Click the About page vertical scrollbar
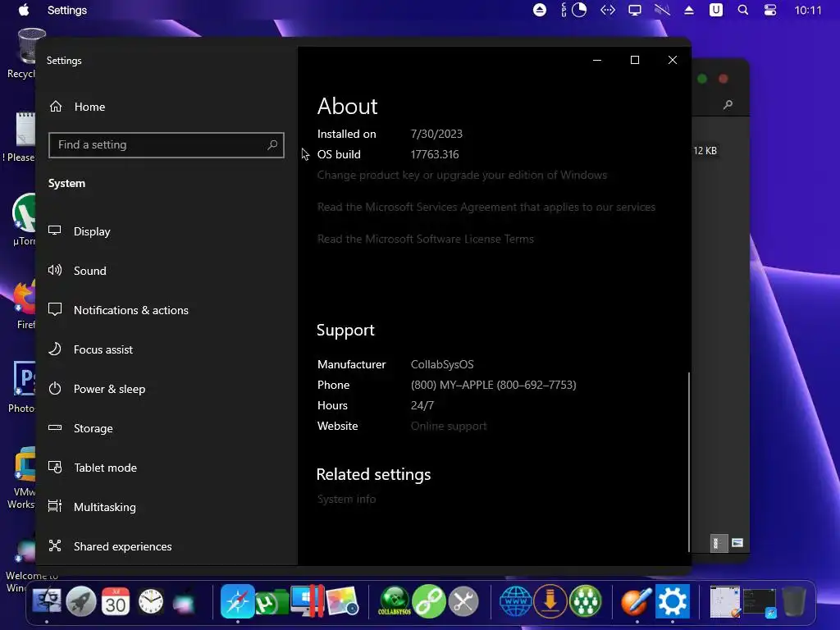840x630 pixels. 688,461
